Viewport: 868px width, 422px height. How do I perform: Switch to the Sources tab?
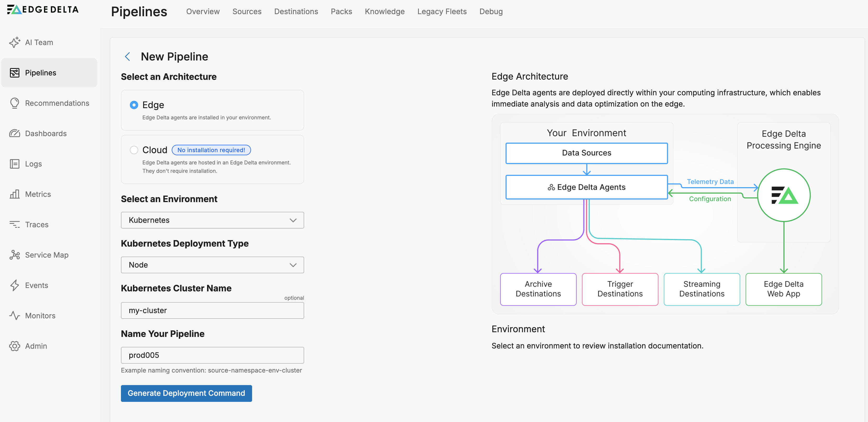click(x=247, y=12)
